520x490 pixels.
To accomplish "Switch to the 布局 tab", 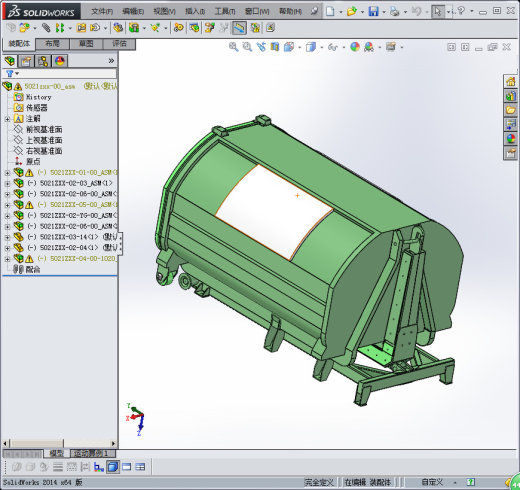I will click(x=53, y=44).
